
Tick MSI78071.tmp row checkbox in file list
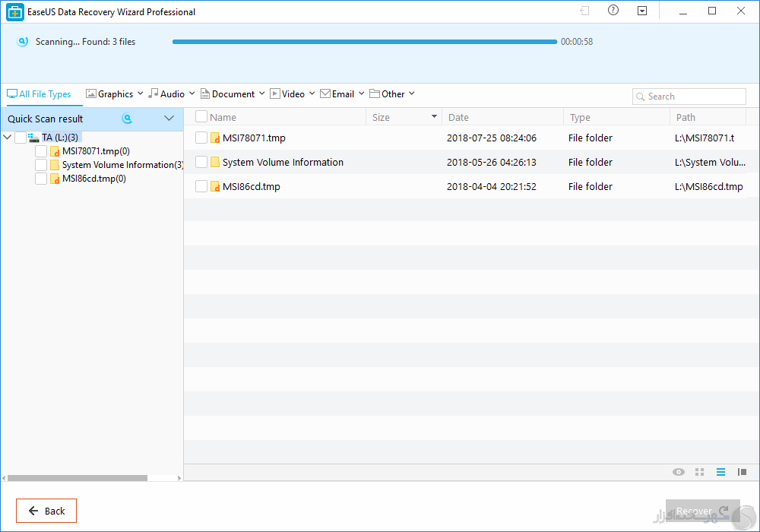pyautogui.click(x=201, y=138)
